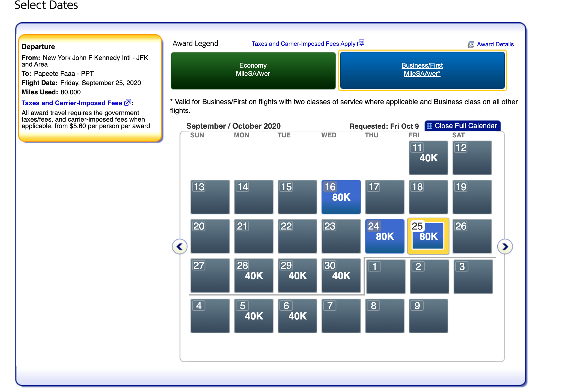Screen dimensions: 577x392
Task: Select October 5 at 40K miles
Action: (254, 316)
